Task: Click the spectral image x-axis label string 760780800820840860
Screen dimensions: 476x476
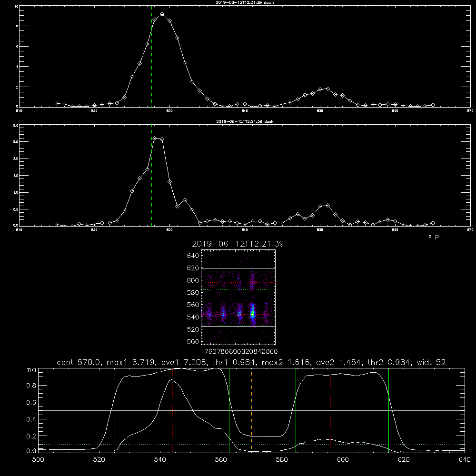Action: click(241, 351)
